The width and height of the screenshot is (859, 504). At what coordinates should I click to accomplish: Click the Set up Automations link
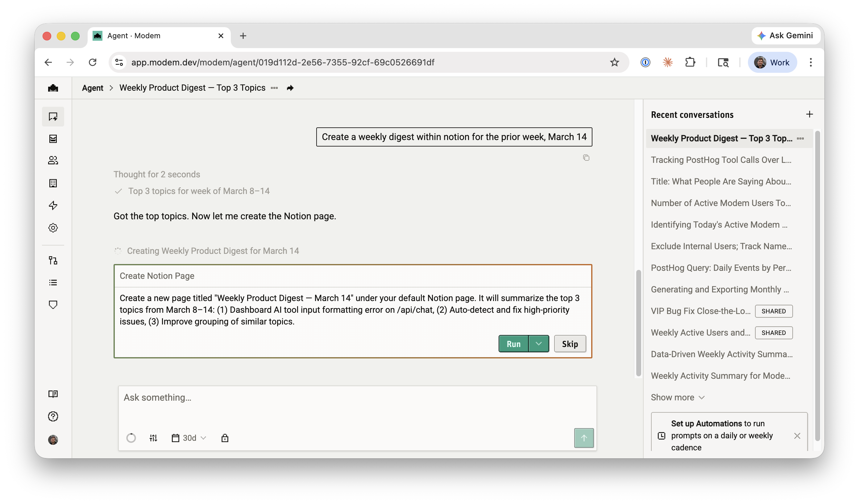(706, 423)
